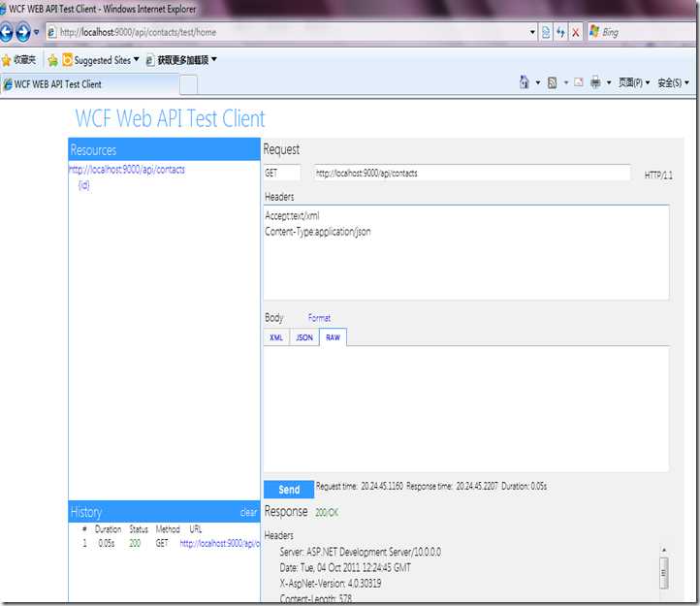Go forward with the browser Forward arrow
The image size is (700, 606).
tap(22, 32)
